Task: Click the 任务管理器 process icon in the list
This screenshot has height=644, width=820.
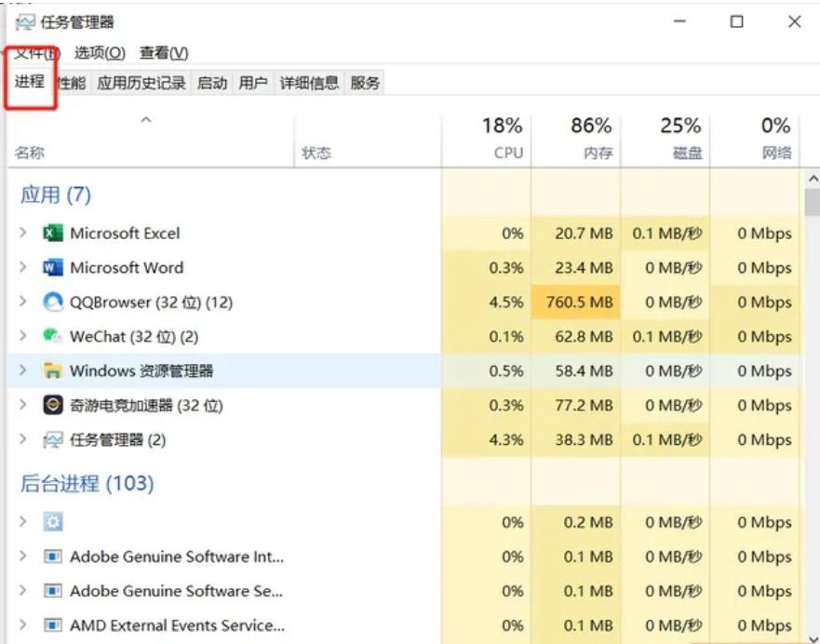Action: 53,439
